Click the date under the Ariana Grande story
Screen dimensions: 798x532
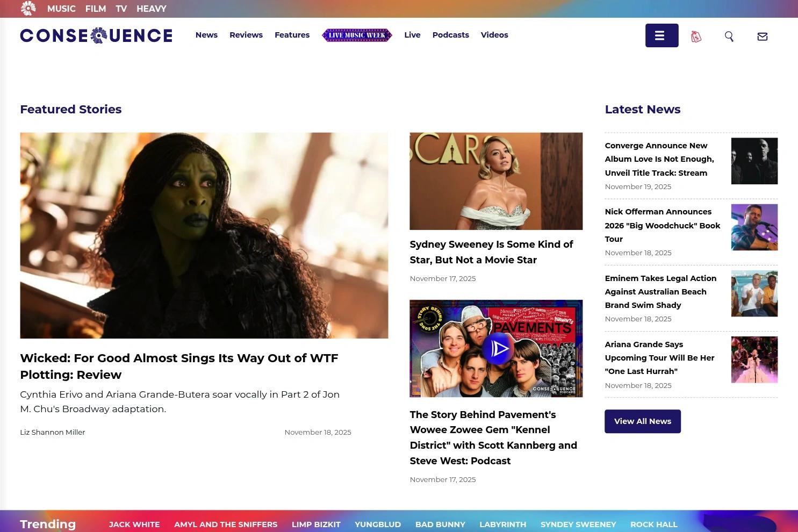(x=638, y=385)
